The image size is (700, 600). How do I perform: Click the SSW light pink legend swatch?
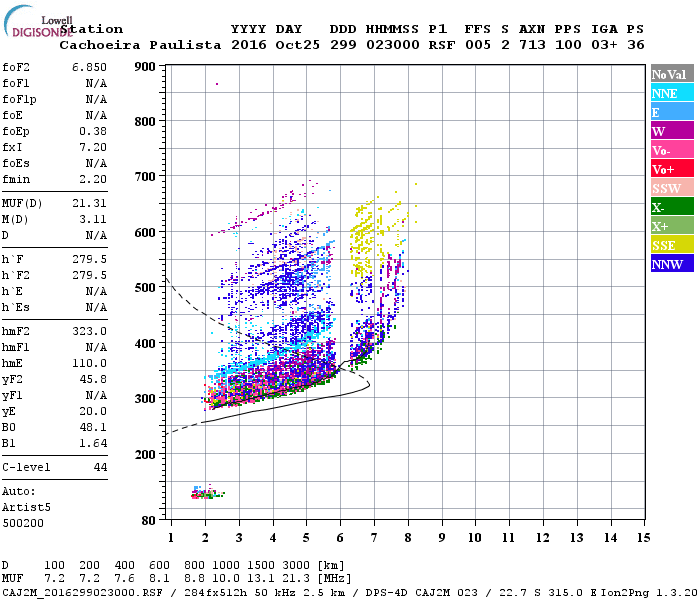click(x=672, y=187)
